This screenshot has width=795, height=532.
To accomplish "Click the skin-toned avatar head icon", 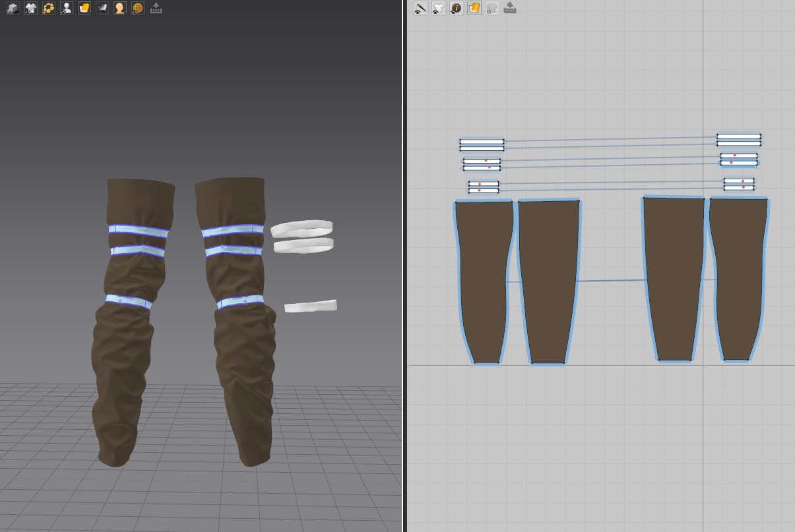I will click(120, 9).
